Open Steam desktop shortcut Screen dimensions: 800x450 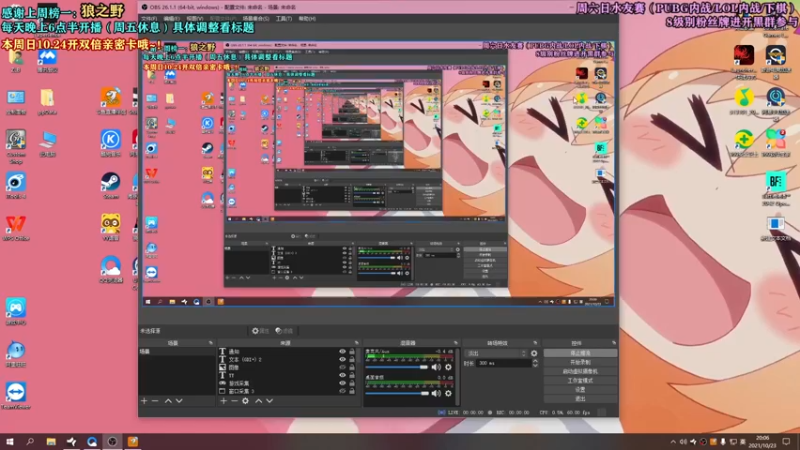110,186
